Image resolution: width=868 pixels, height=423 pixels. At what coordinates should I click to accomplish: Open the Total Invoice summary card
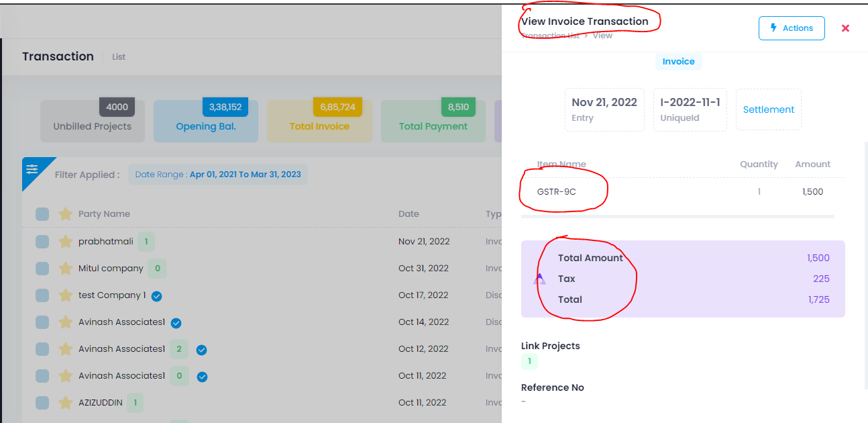click(319, 122)
